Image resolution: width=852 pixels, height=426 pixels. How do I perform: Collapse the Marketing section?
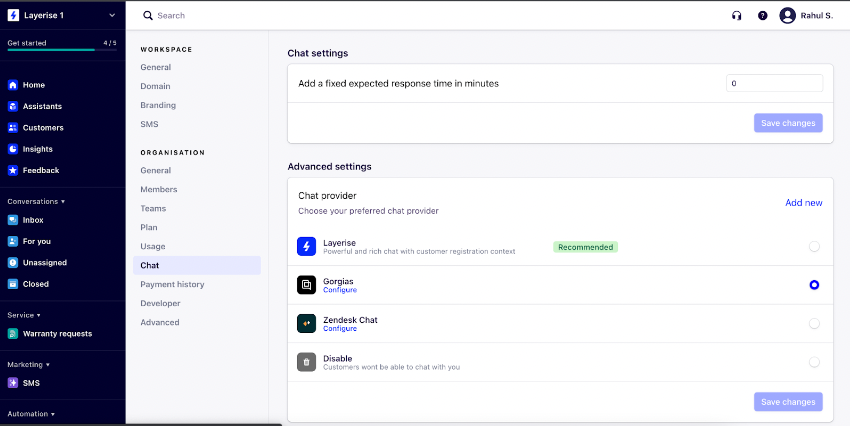[x=28, y=365]
